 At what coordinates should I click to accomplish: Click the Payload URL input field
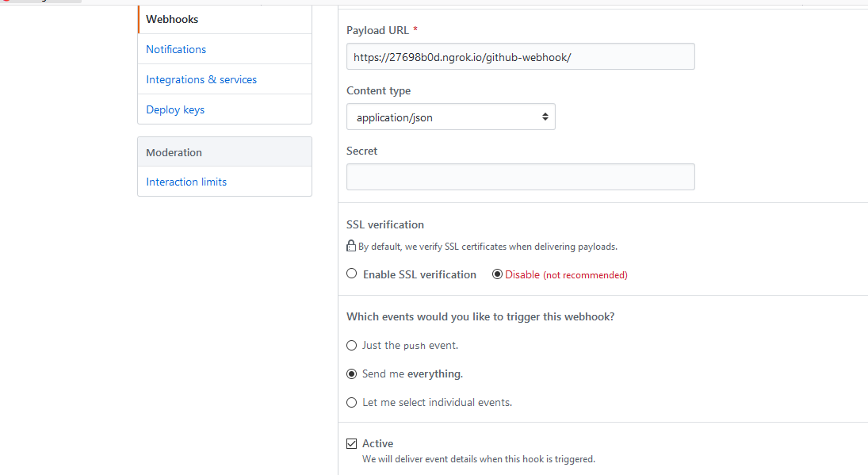pos(520,57)
